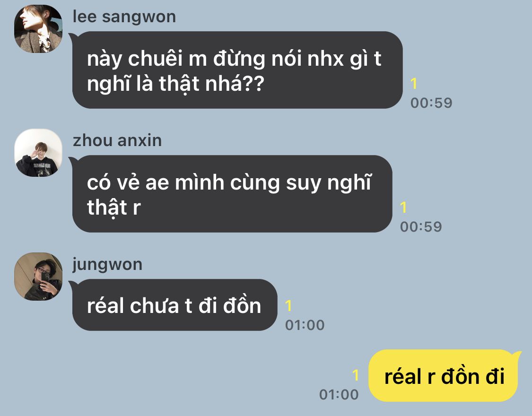Tap unread count beside the yellow message
This screenshot has height=416, width=532.
[x=356, y=375]
